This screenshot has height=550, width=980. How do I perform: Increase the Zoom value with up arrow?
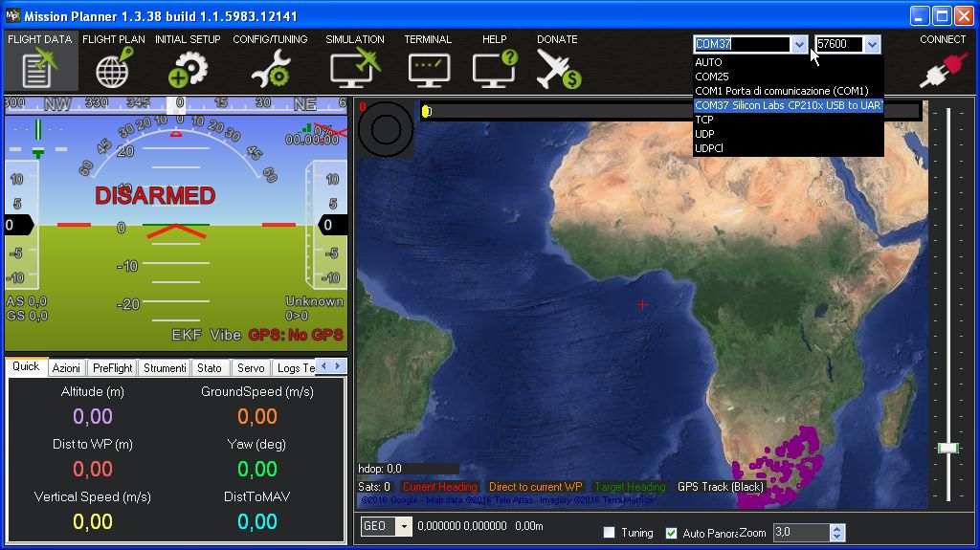point(836,529)
